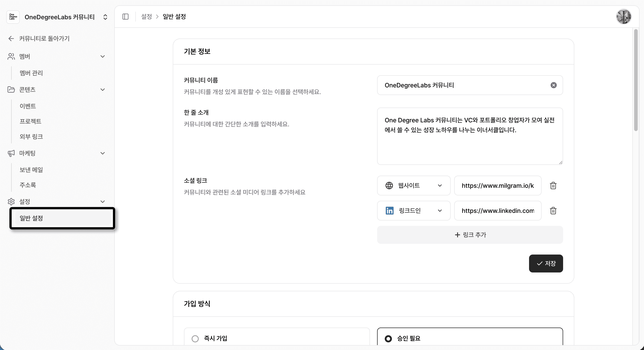Click the OneDegreeLabs 커뮤니티 workspace name
Image resolution: width=644 pixels, height=350 pixels.
point(60,17)
